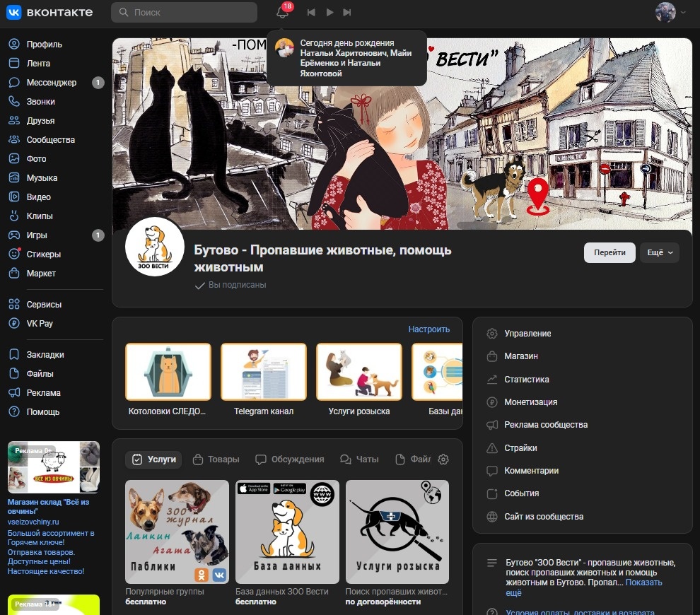
Task: Switch to Услуги tab
Action: pos(153,459)
